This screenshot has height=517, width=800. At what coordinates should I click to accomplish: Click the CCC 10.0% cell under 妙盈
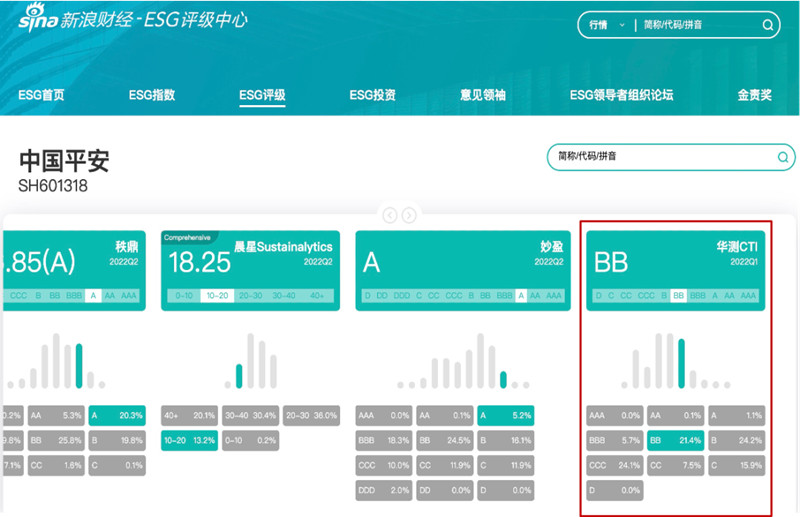tap(384, 465)
